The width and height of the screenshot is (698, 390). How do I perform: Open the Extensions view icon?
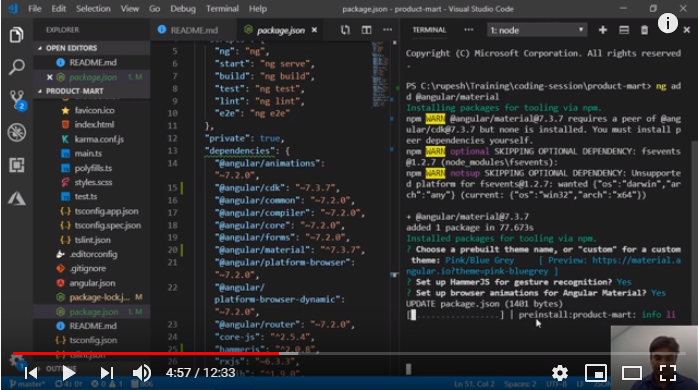tap(16, 165)
